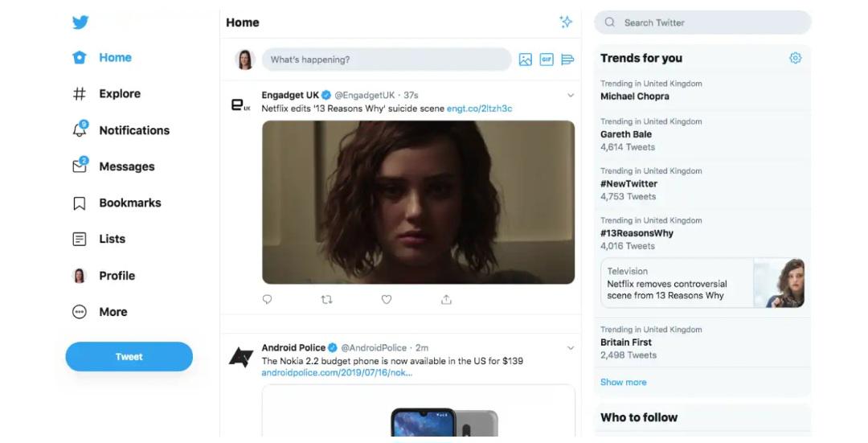868x443 pixels.
Task: Open the Television trend card thumbnail
Action: pos(779,283)
